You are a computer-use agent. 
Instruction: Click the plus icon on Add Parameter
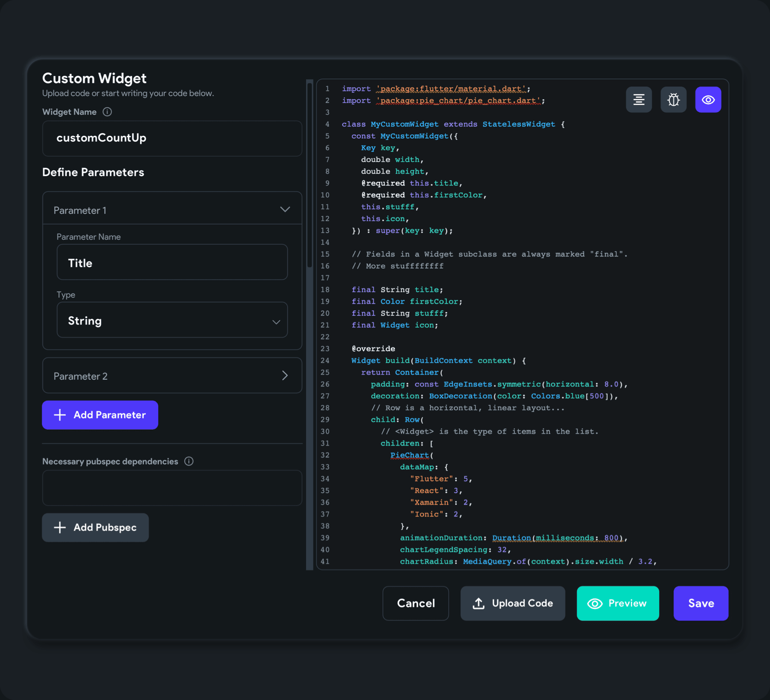tap(60, 415)
